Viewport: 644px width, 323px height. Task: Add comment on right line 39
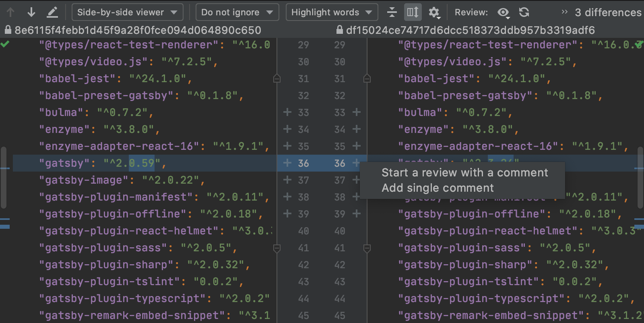point(357,213)
